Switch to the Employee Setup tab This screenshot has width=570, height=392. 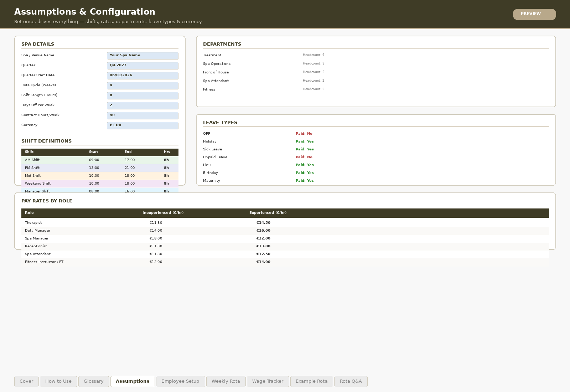tap(180, 381)
